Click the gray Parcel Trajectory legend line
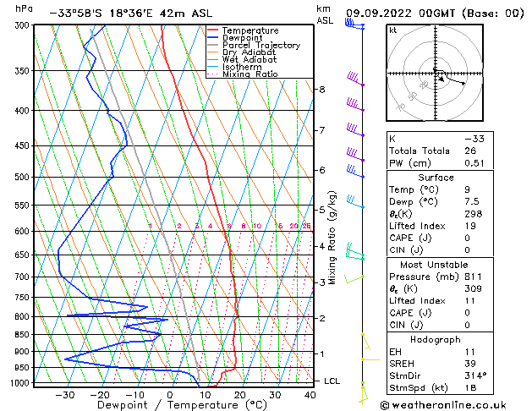 (213, 45)
